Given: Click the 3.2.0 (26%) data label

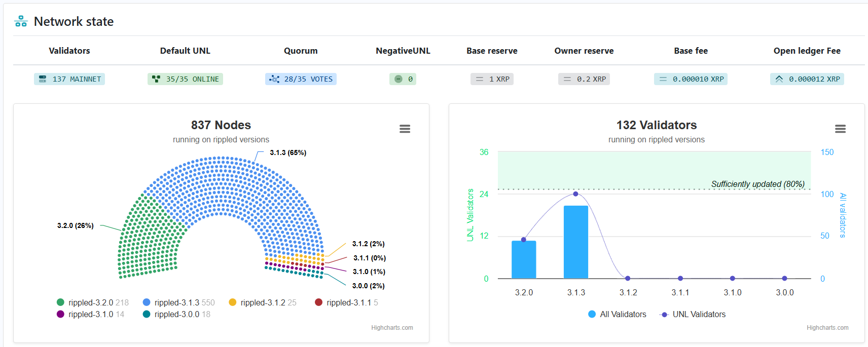Looking at the screenshot, I should pyautogui.click(x=76, y=225).
